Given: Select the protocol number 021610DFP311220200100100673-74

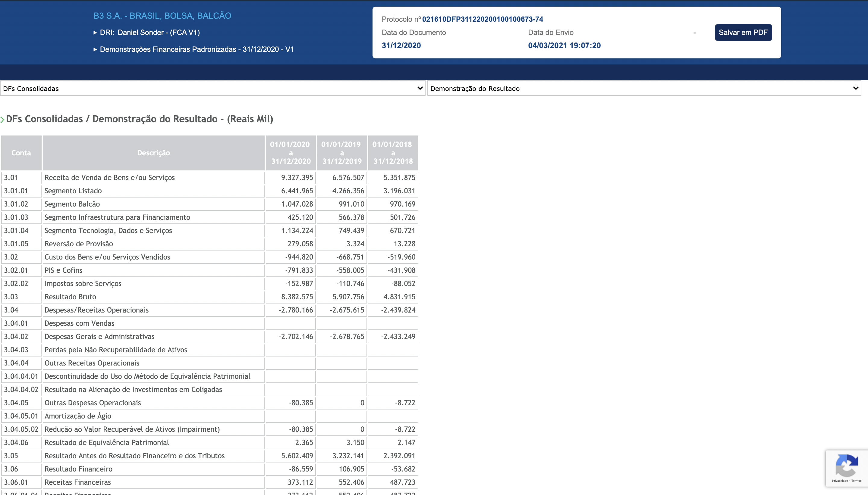Looking at the screenshot, I should 482,19.
